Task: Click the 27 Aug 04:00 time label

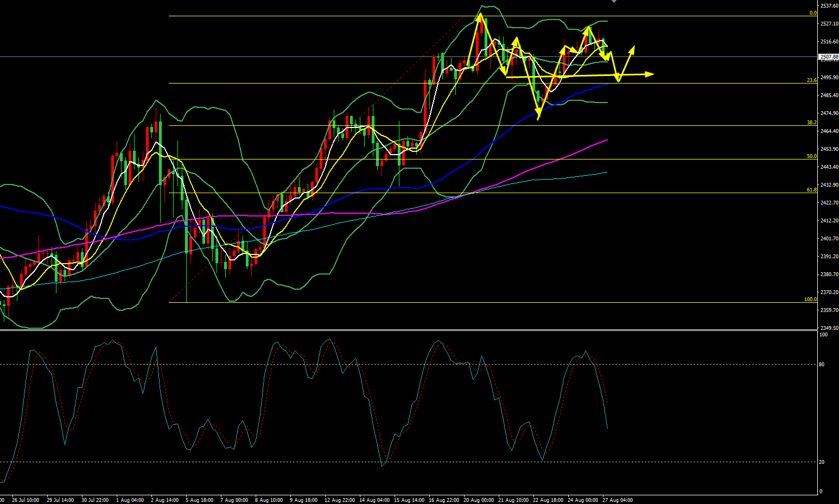Action: pos(618,500)
